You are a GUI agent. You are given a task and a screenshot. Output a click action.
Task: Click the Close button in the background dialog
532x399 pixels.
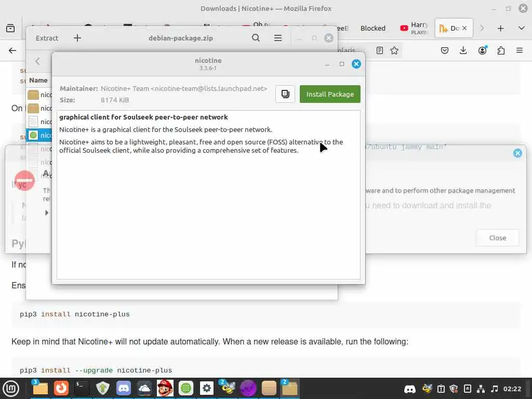pos(497,238)
